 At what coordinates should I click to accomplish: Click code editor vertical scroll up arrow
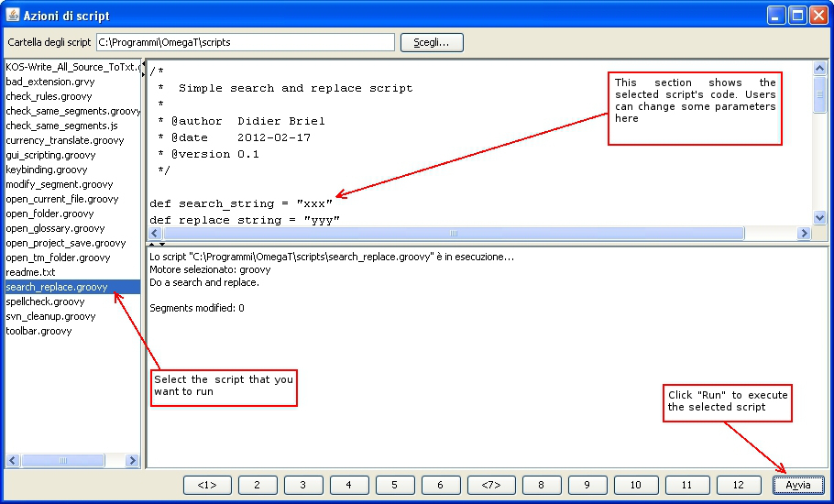pyautogui.click(x=820, y=68)
